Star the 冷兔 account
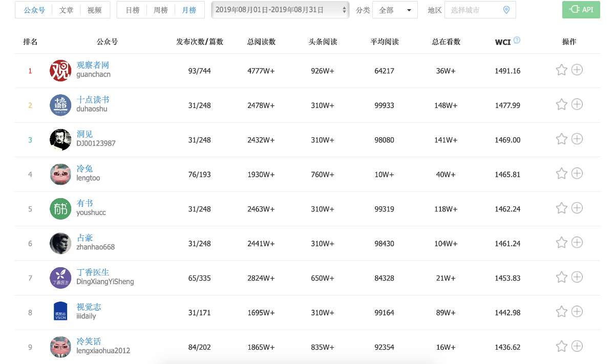This screenshot has width=615, height=364. (x=562, y=174)
